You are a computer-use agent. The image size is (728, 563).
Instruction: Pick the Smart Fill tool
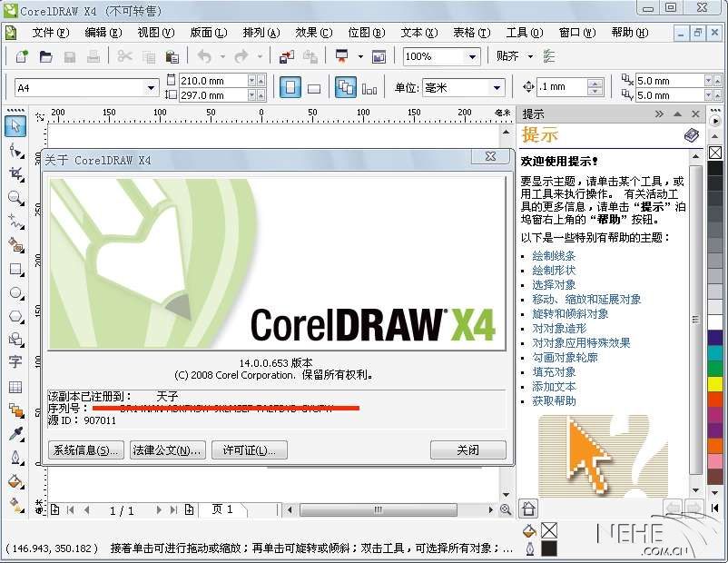15,245
